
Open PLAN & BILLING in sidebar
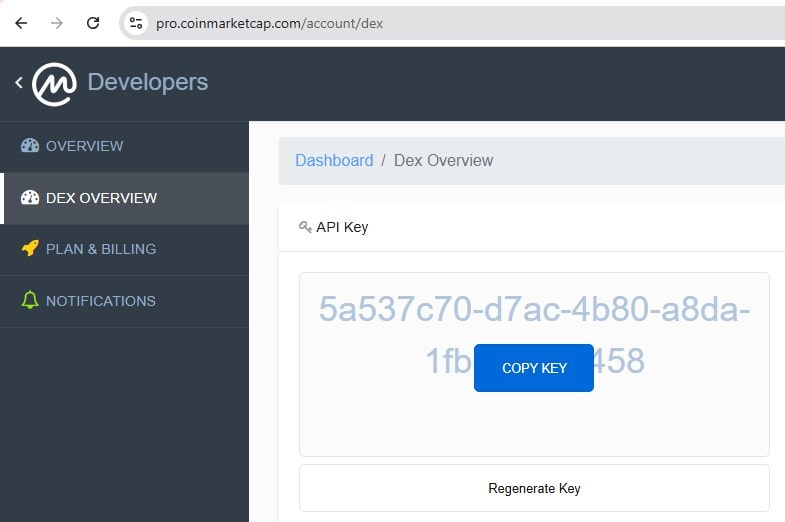[x=124, y=249]
